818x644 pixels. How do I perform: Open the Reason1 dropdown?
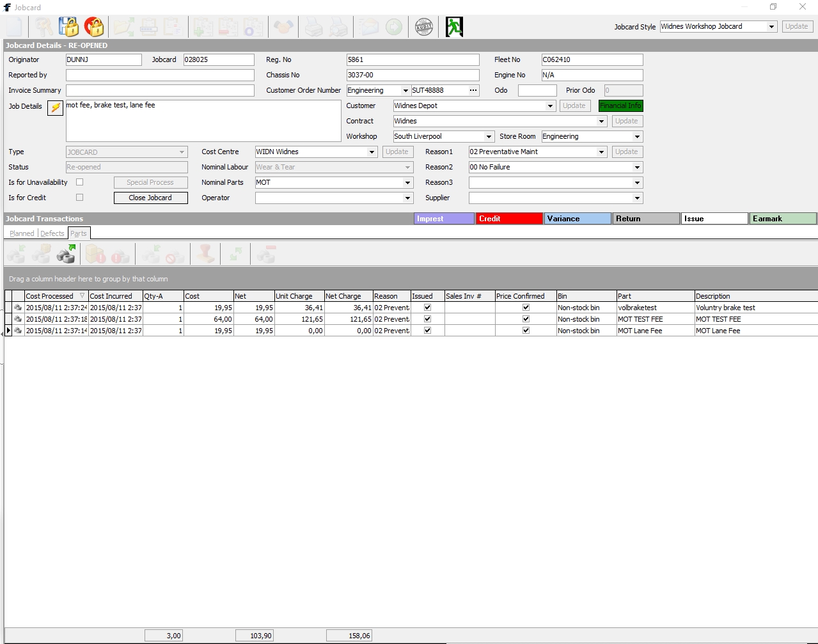tap(601, 152)
